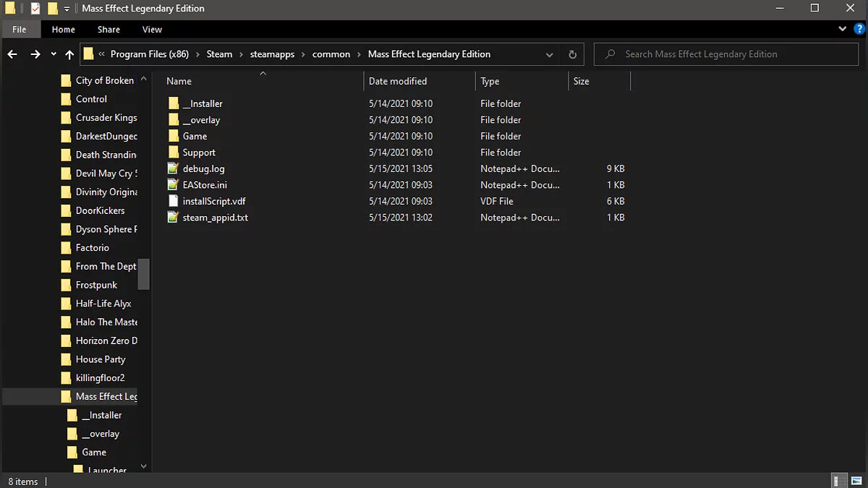
Task: Open the File menu
Action: 20,30
